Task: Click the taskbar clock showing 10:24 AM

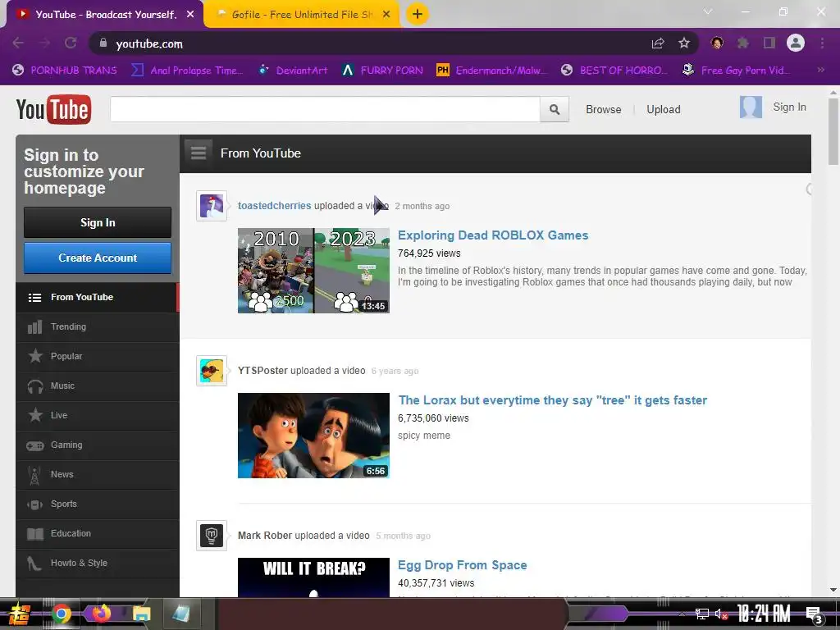Action: tap(764, 614)
